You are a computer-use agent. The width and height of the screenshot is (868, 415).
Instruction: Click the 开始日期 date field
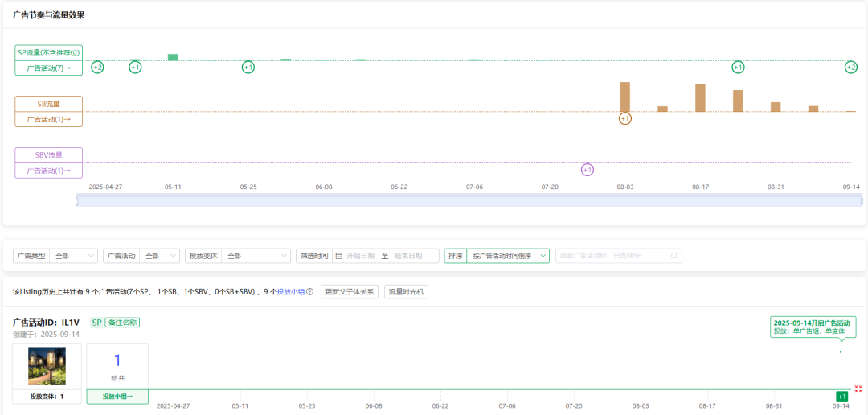pyautogui.click(x=360, y=256)
